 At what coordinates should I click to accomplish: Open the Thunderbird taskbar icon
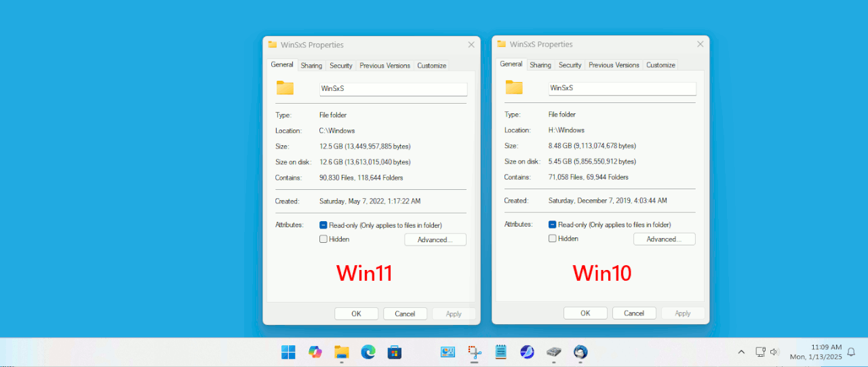[x=580, y=351]
